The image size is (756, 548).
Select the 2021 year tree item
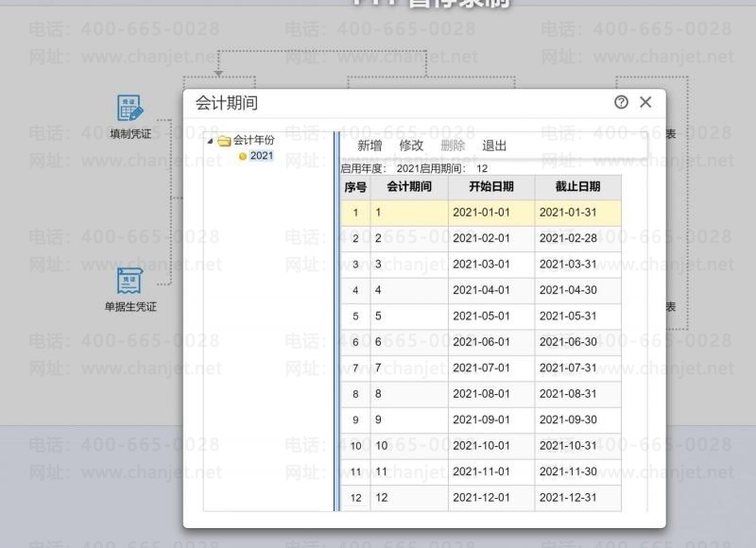(262, 156)
